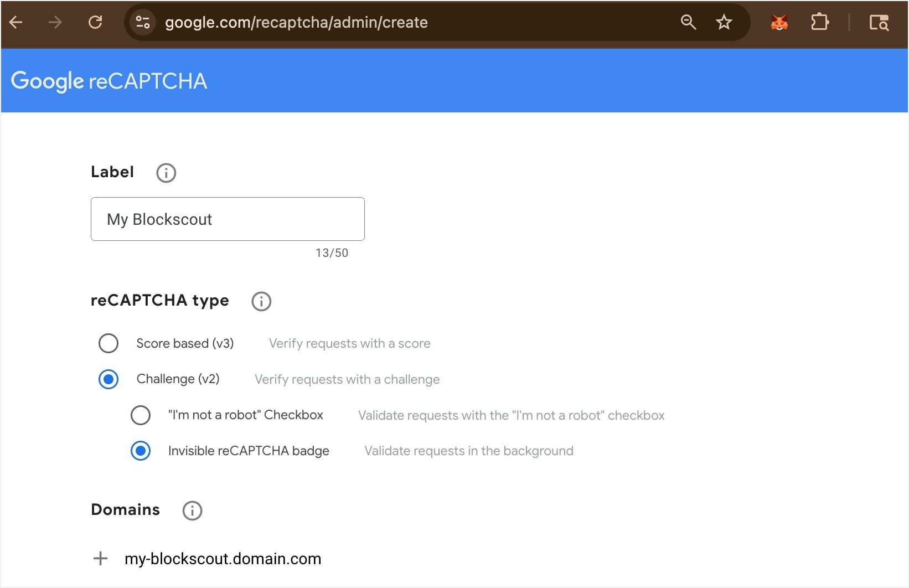Select the Challenge (v2) radio option
This screenshot has width=909, height=588.
pos(109,379)
